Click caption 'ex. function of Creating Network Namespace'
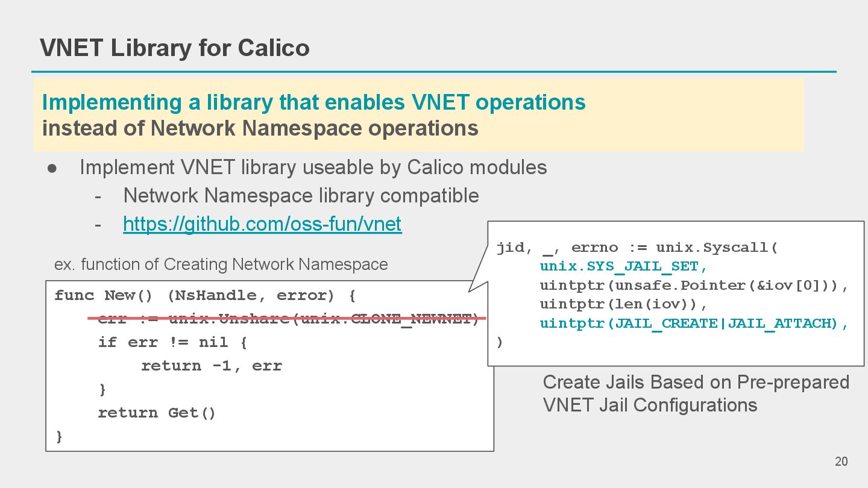The width and height of the screenshot is (868, 488). 221,264
